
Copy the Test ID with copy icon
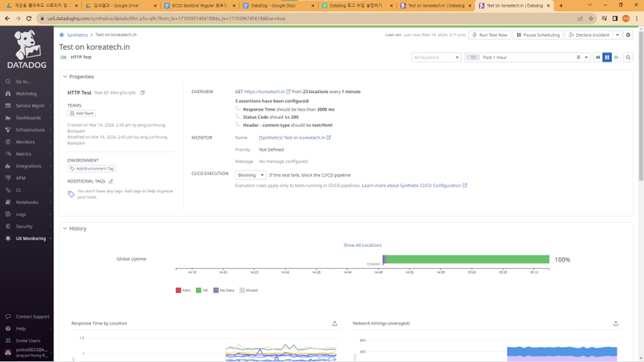(x=143, y=93)
